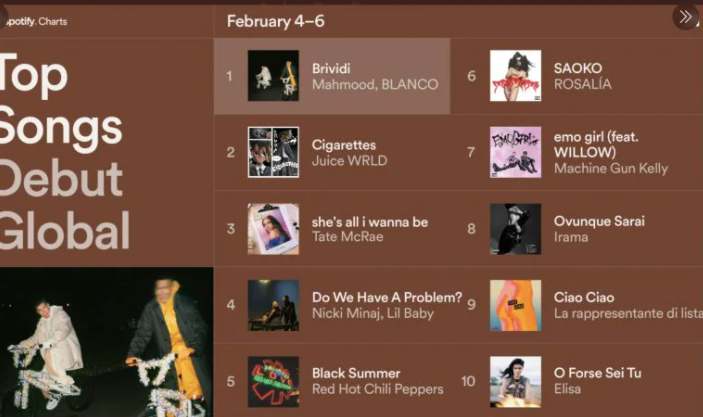
Task: Click the featured cyclists photo
Action: [x=106, y=342]
